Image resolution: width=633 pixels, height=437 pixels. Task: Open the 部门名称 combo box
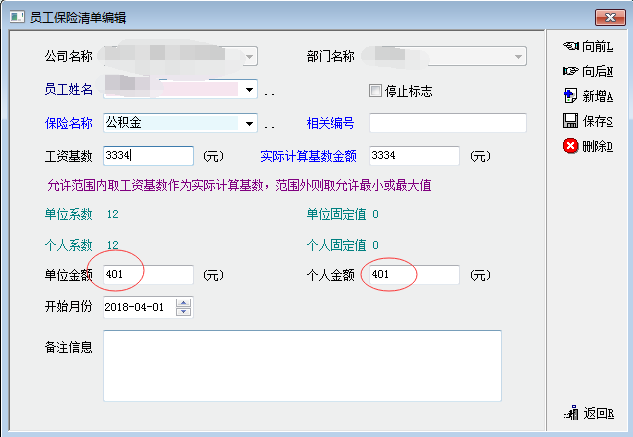coord(518,57)
